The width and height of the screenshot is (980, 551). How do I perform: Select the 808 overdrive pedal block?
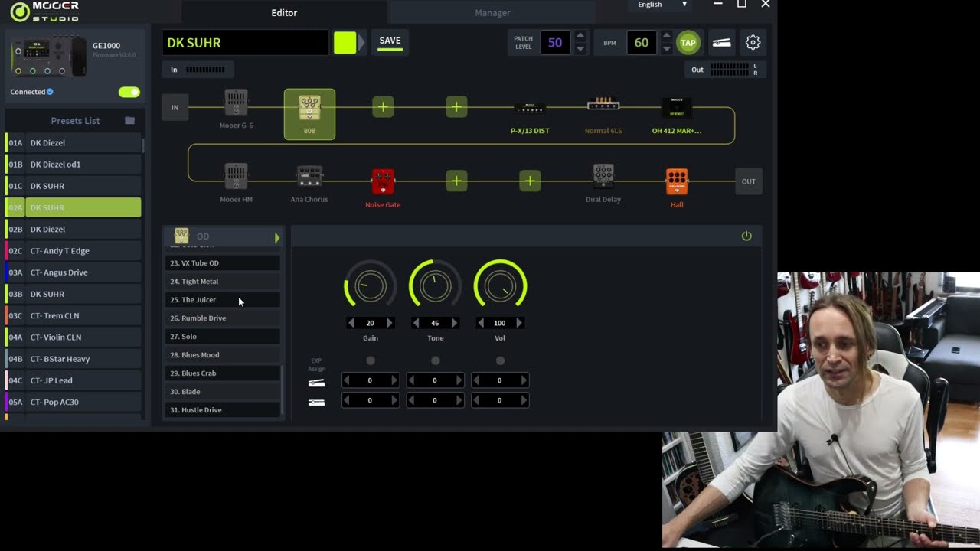coord(309,114)
